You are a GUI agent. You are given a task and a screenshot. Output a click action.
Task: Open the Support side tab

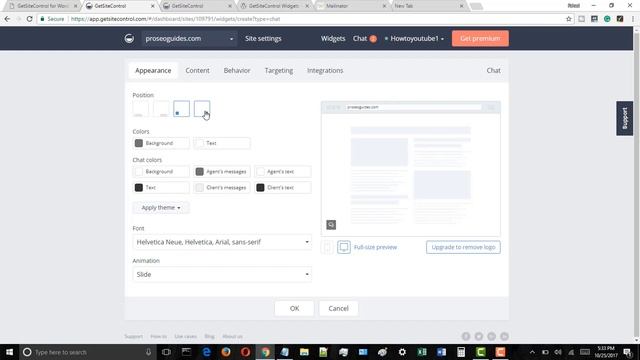point(624,118)
